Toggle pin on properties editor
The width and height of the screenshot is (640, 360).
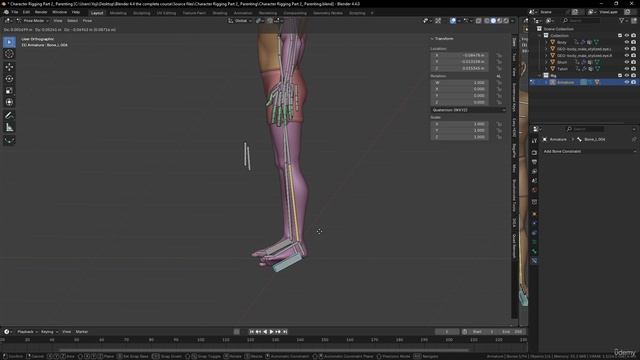click(634, 140)
